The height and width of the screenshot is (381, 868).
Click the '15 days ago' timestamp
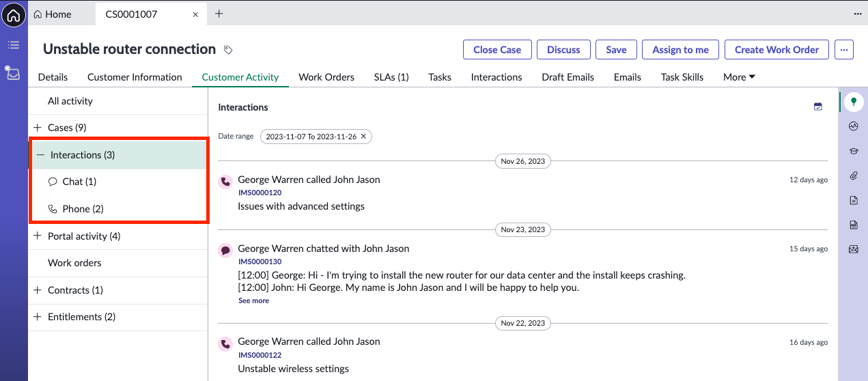[809, 249]
